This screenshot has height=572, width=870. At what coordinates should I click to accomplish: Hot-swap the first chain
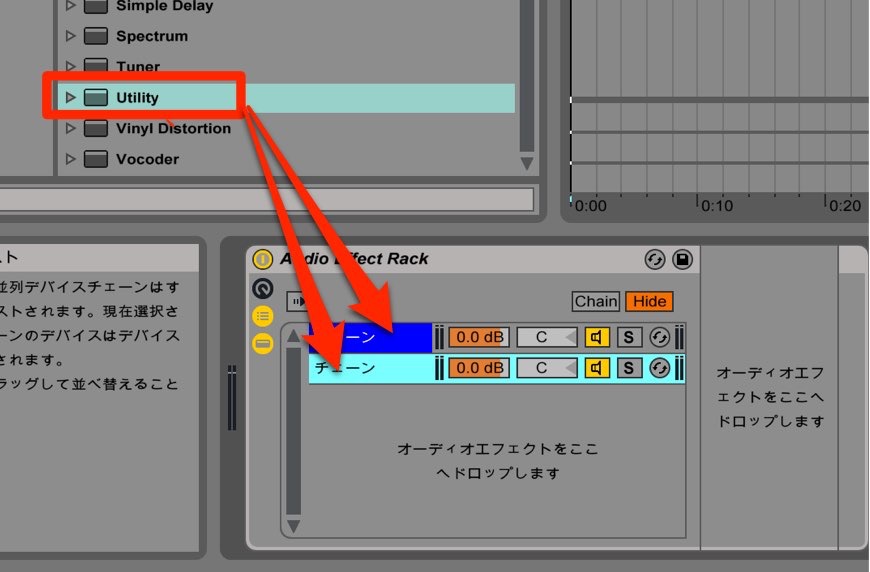click(x=659, y=337)
